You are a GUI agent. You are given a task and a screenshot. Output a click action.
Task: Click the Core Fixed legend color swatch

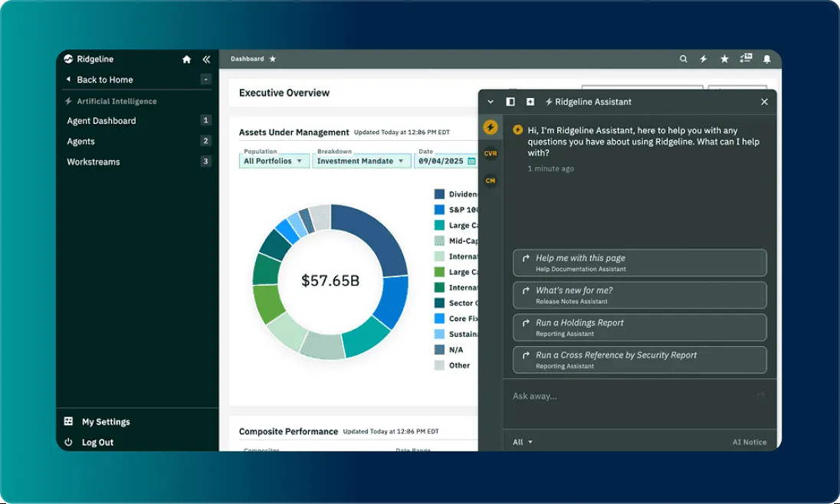click(x=439, y=318)
